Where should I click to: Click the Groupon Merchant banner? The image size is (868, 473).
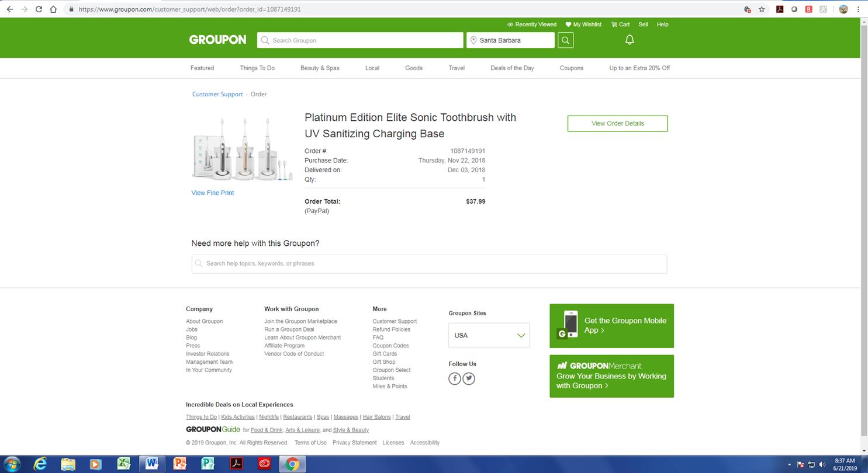(611, 376)
